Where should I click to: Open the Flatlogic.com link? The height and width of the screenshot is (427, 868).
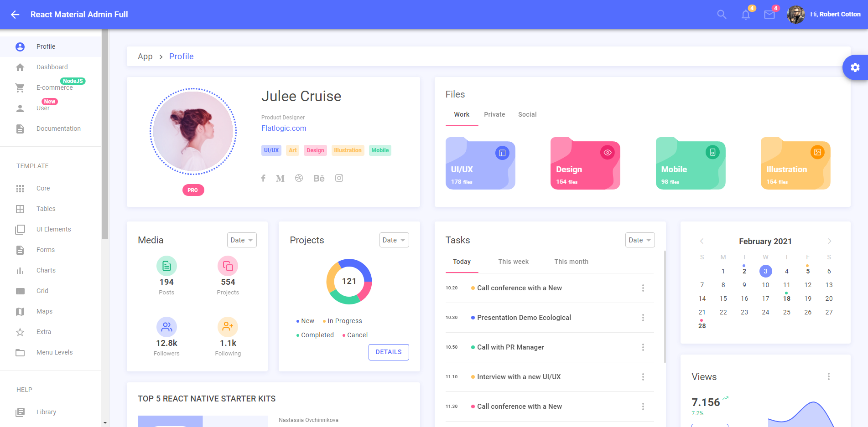284,128
